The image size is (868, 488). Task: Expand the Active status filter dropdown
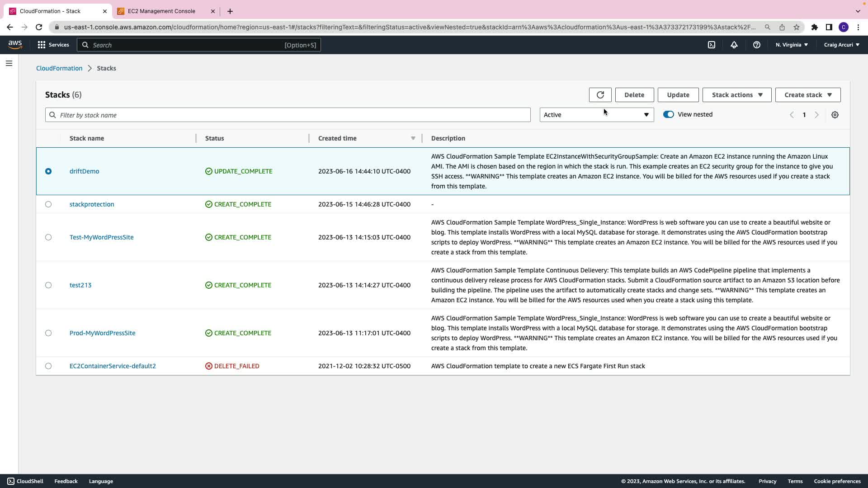[x=596, y=115]
